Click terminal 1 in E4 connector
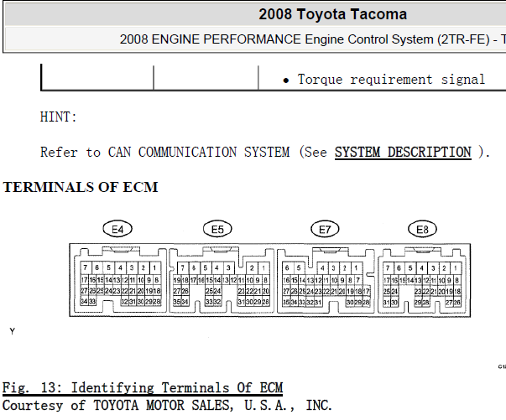Image resolution: width=506 pixels, height=420 pixels. point(155,267)
